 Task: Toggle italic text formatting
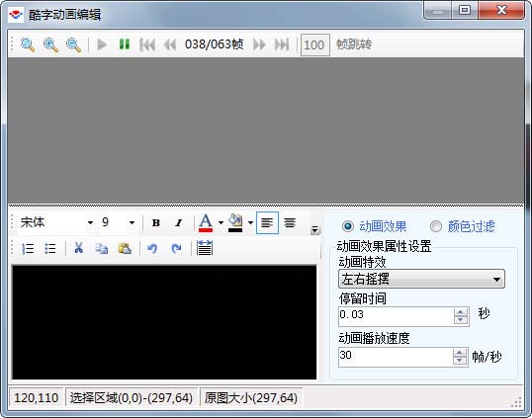[x=178, y=222]
